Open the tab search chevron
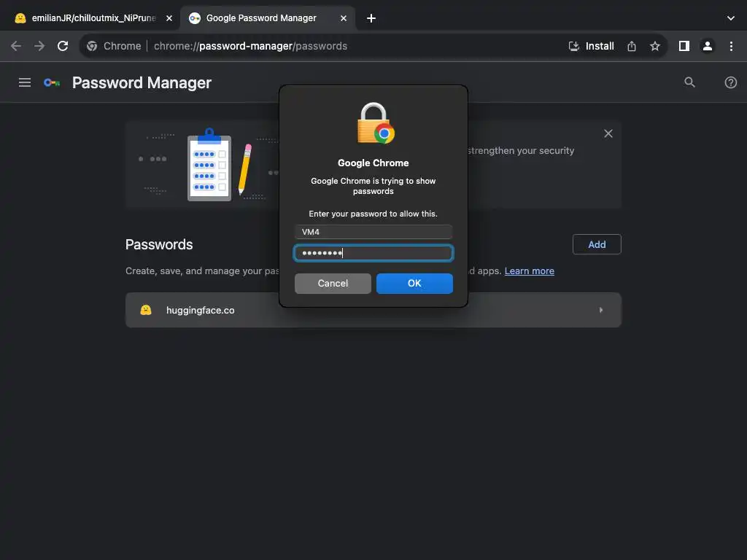747x560 pixels. (731, 18)
